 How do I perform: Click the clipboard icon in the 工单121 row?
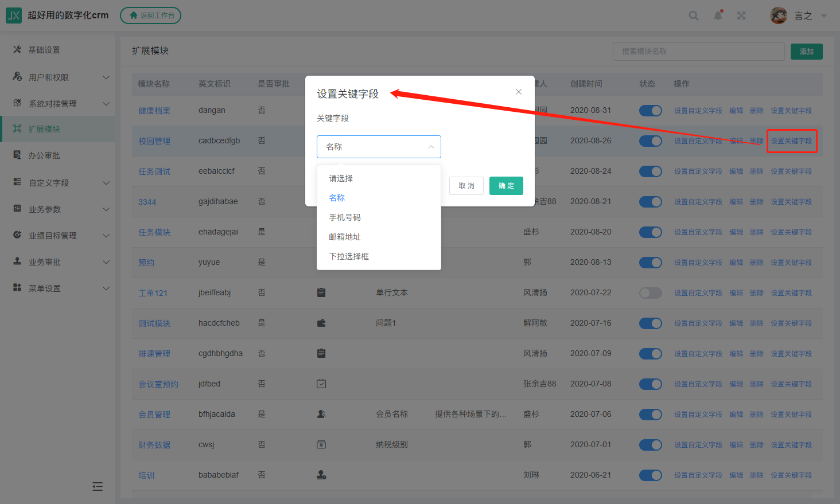point(321,292)
